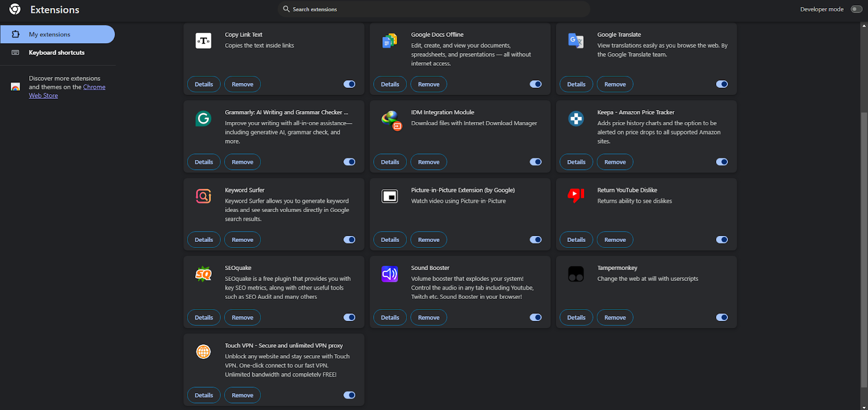
Task: Remove the Grammarly extension
Action: [242, 162]
